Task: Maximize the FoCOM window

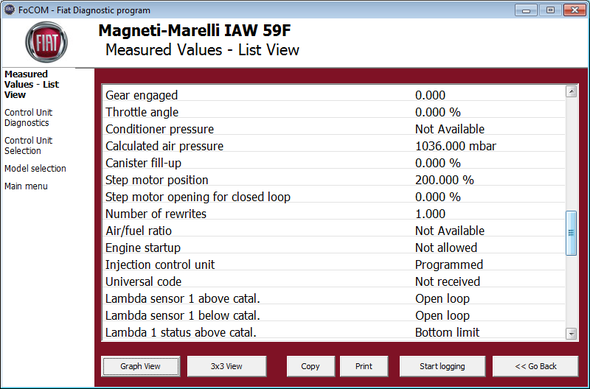Action: click(550, 10)
